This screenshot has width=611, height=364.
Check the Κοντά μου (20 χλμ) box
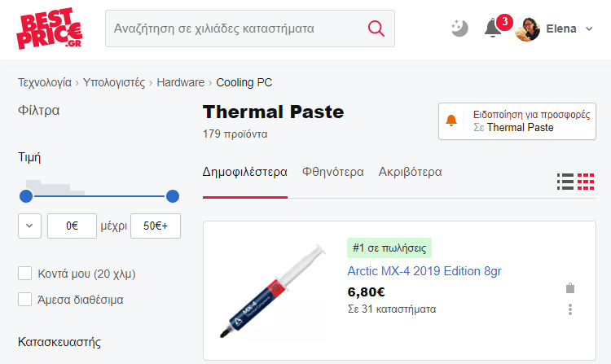click(25, 274)
